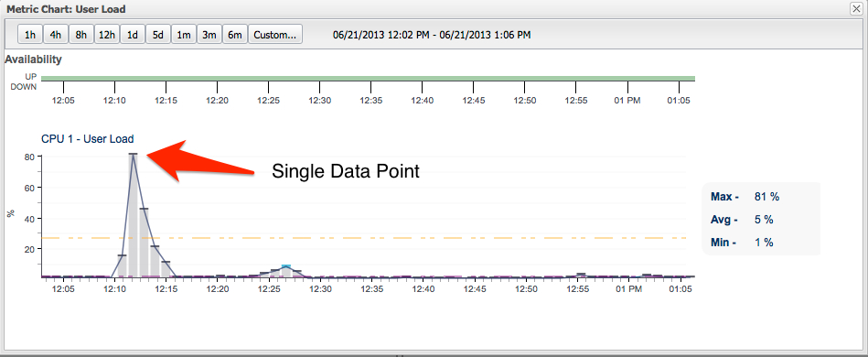868x357 pixels.
Task: Show the last 1d of data
Action: pyautogui.click(x=133, y=35)
